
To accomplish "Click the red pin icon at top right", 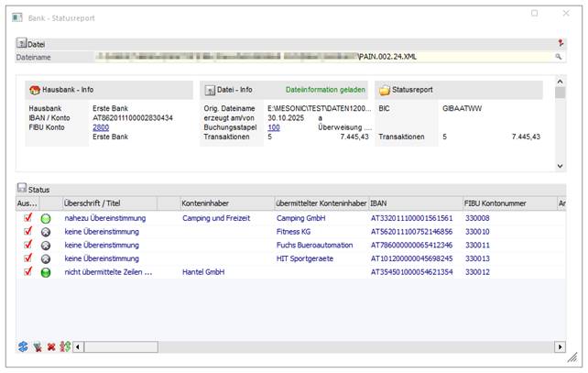I will pos(561,42).
